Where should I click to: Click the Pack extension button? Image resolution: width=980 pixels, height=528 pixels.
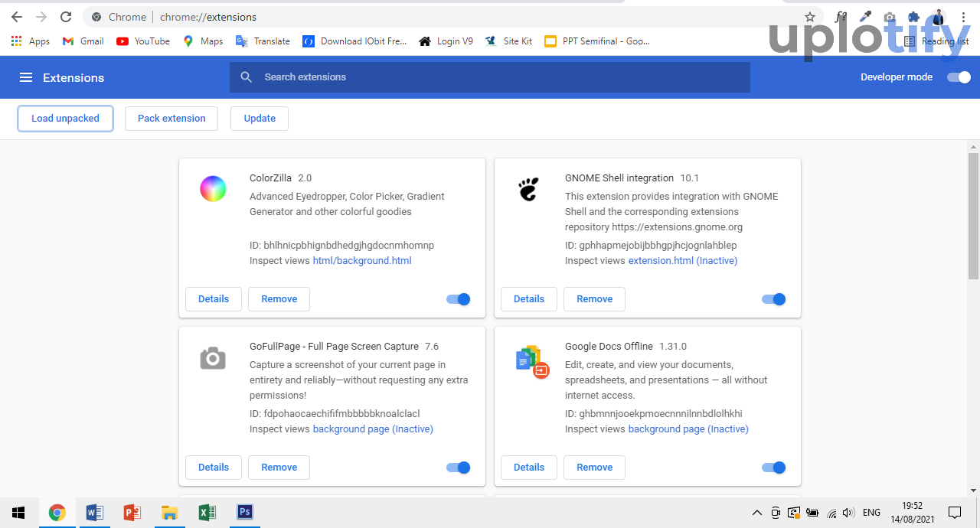coord(171,119)
